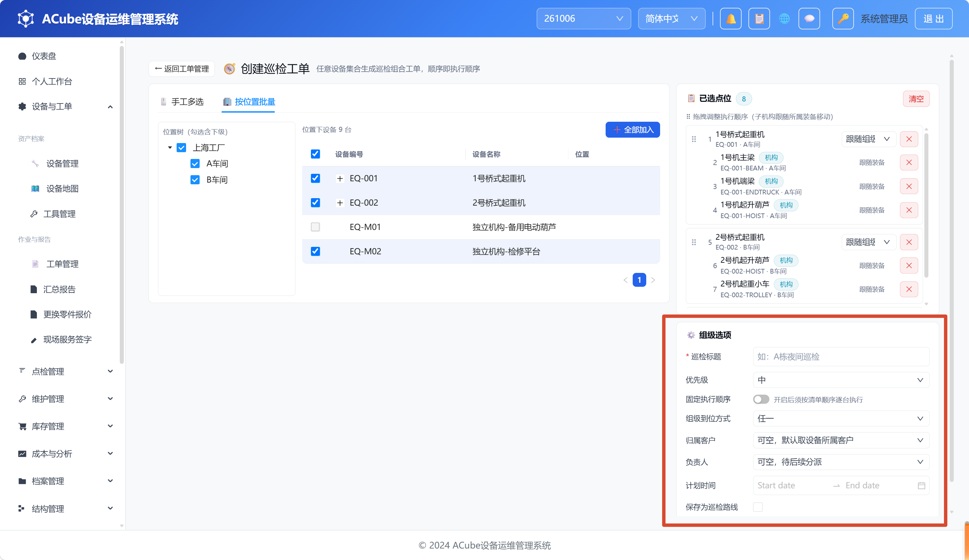Uncheck the EQ-M02 device checkbox
Viewport: 969px width, 560px height.
315,251
